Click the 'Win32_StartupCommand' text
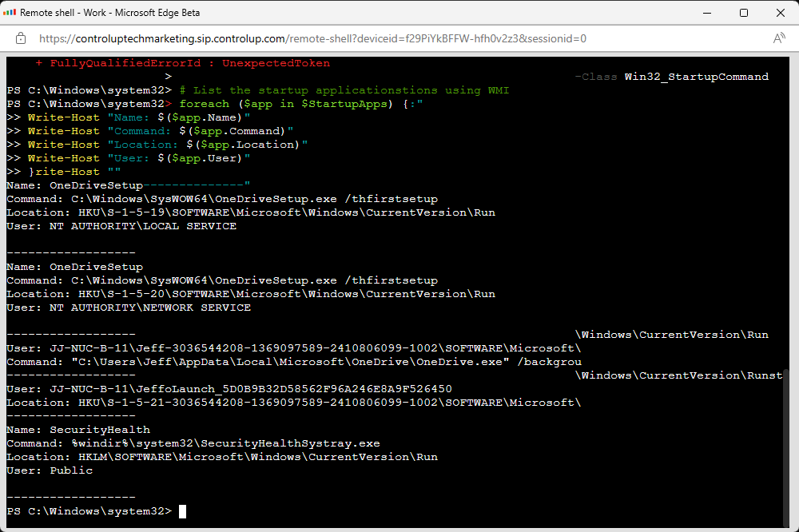This screenshot has height=532, width=799. [x=696, y=77]
